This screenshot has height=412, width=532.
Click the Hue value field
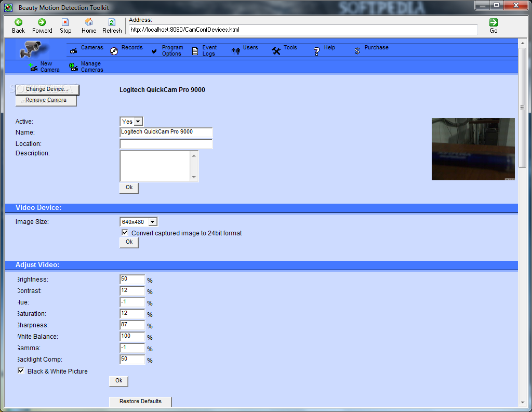point(132,302)
